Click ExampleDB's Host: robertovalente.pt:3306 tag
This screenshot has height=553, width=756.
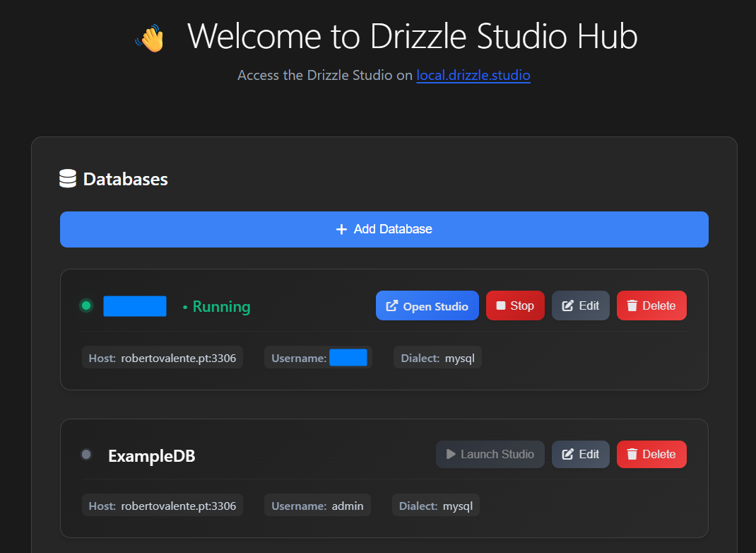[163, 506]
